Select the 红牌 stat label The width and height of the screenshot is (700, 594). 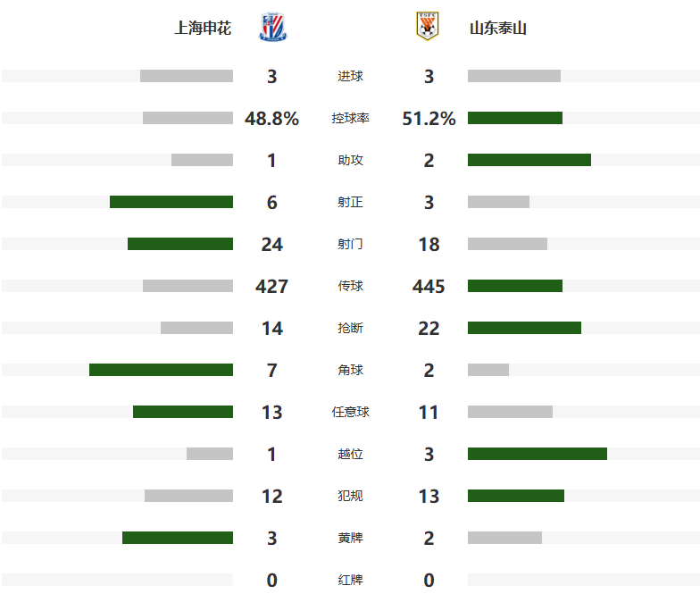[x=350, y=581]
